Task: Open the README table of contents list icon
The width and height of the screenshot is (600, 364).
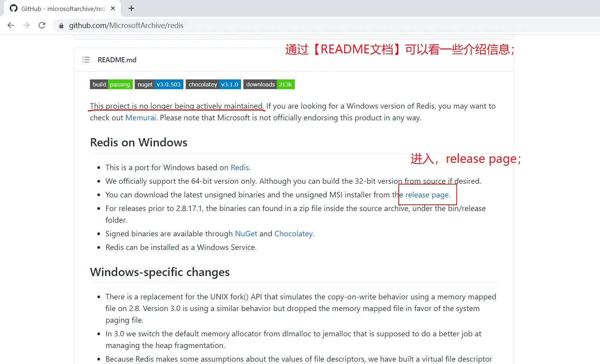Action: (x=86, y=60)
